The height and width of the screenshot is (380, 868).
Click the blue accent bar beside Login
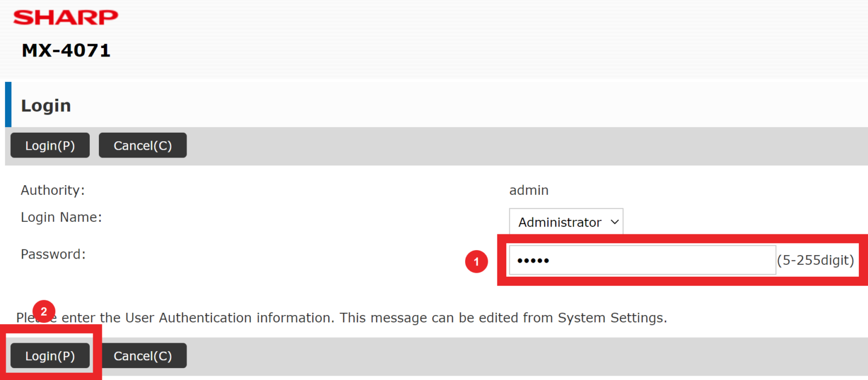[8, 104]
